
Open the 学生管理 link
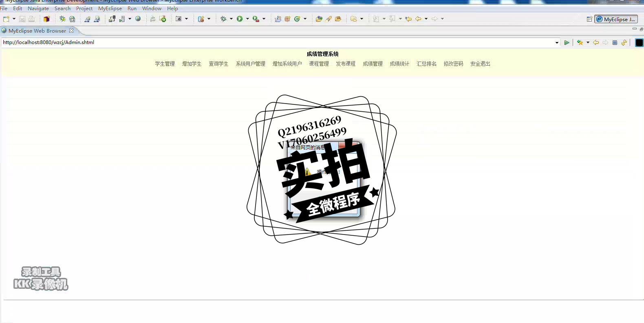coord(165,64)
